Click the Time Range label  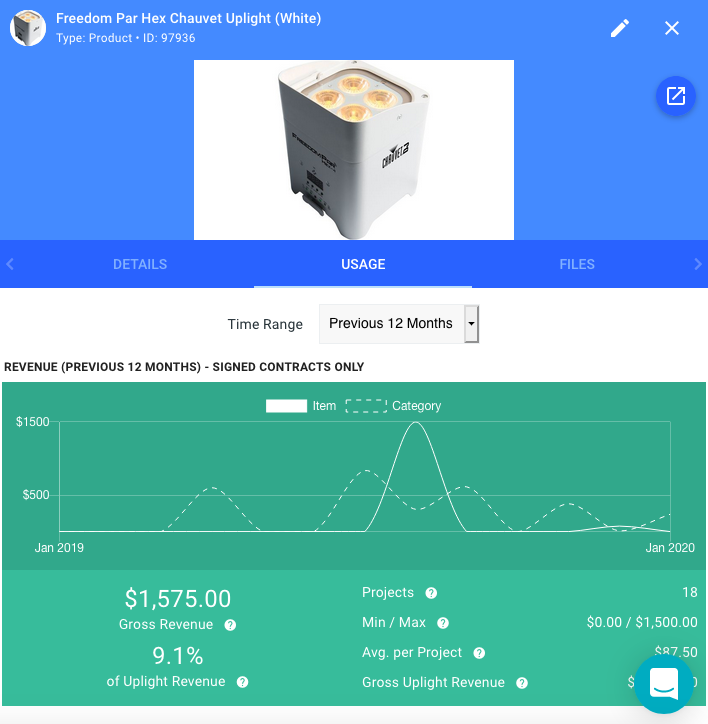265,324
